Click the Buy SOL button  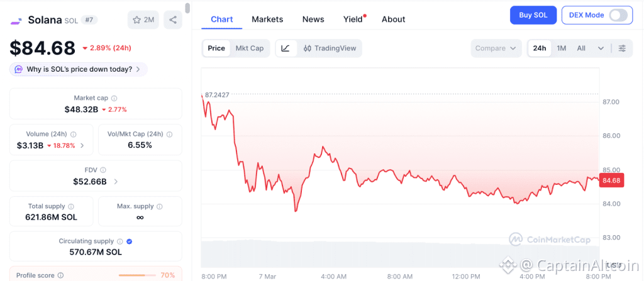pyautogui.click(x=533, y=15)
